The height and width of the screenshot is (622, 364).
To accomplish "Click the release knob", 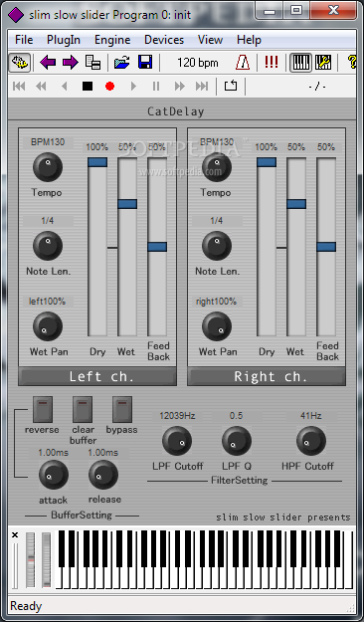I will tap(103, 475).
